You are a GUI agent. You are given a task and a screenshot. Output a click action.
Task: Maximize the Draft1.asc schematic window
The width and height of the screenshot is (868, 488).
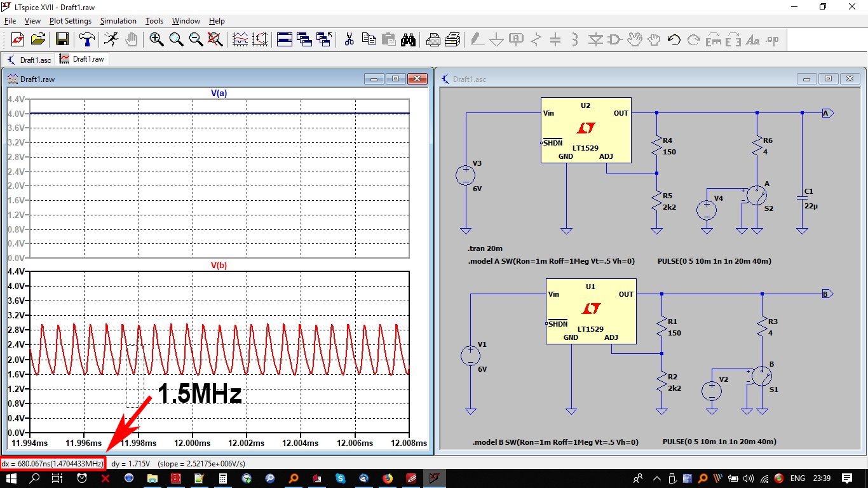(x=828, y=79)
